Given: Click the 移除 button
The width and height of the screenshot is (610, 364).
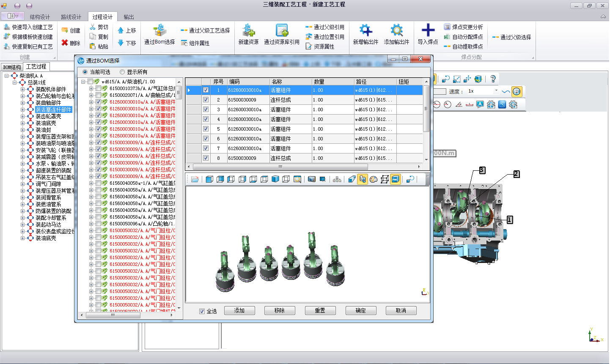Looking at the screenshot, I should (280, 311).
